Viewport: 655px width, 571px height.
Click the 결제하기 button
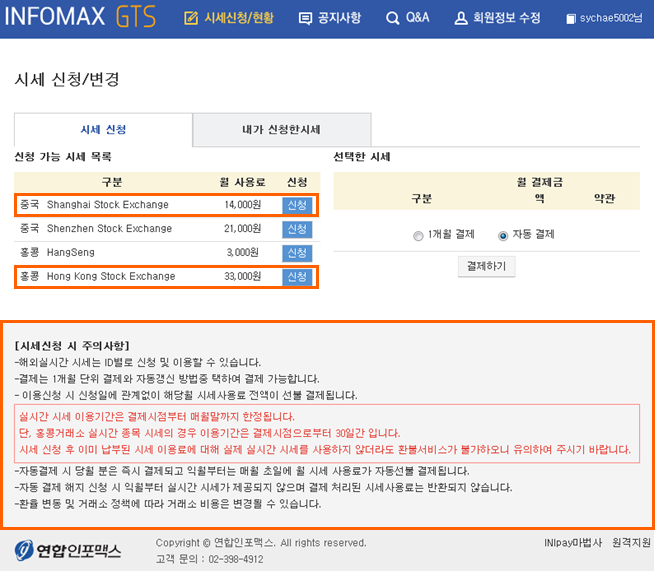point(486,266)
